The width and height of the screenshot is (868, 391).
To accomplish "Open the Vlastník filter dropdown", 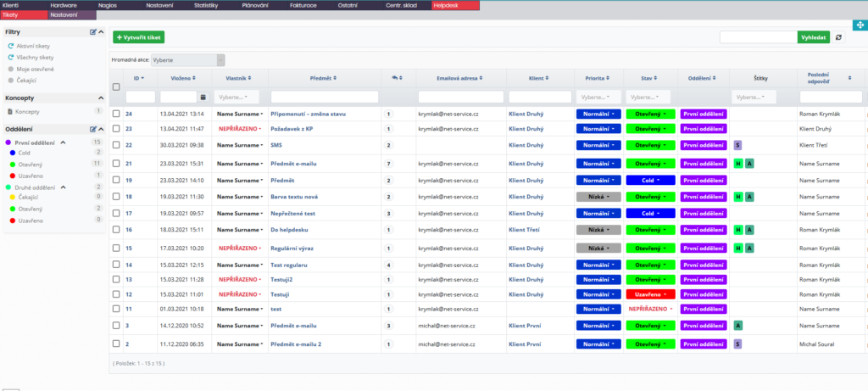I will 236,97.
